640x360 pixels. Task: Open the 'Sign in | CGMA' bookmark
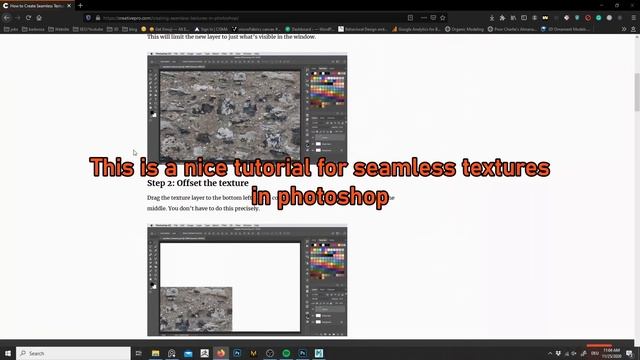211,29
